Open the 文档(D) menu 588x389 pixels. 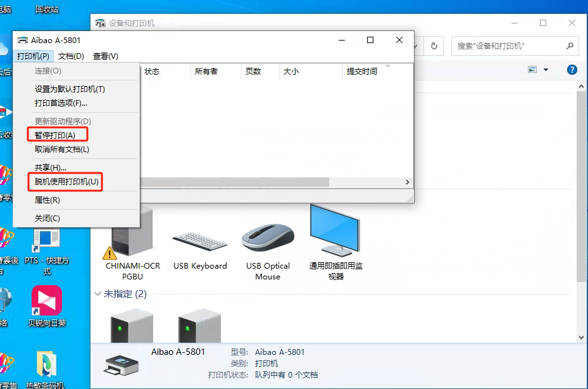pyautogui.click(x=71, y=56)
